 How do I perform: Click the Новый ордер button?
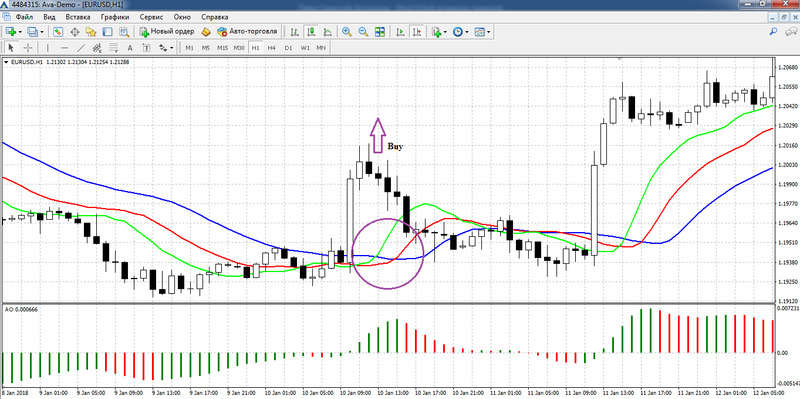point(167,32)
